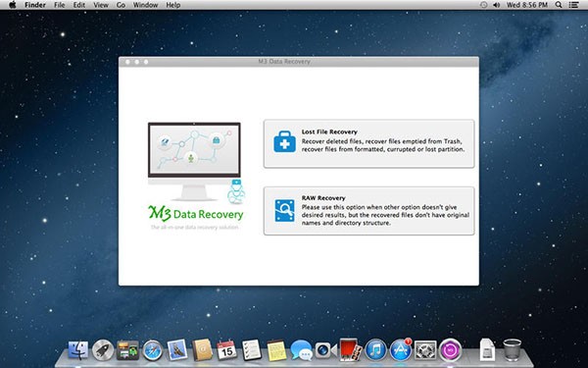Click the computer monitor illustration

194,161
